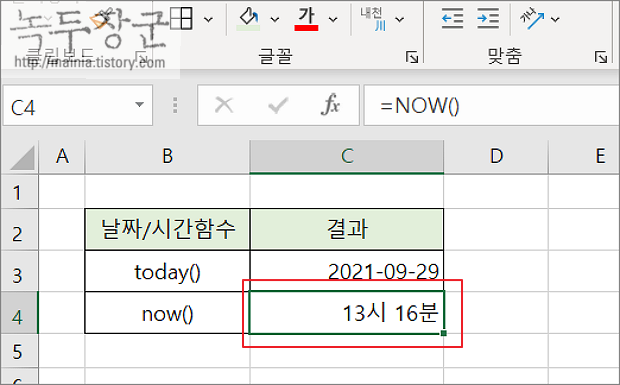Click the phonetic guide icon

373,19
